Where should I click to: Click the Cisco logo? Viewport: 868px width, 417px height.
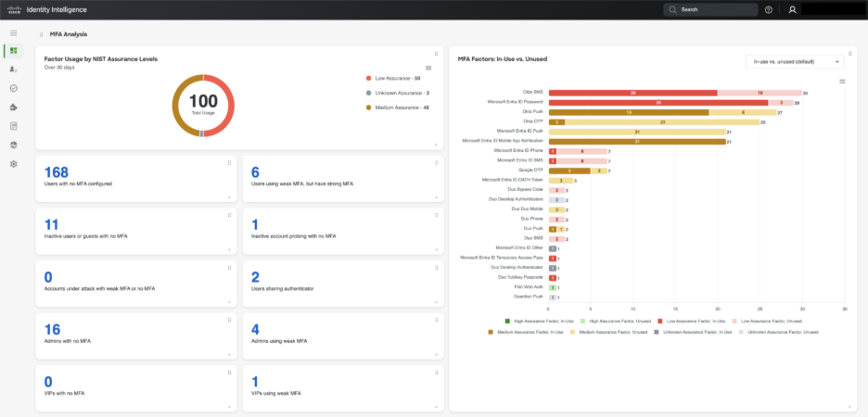[16, 9]
